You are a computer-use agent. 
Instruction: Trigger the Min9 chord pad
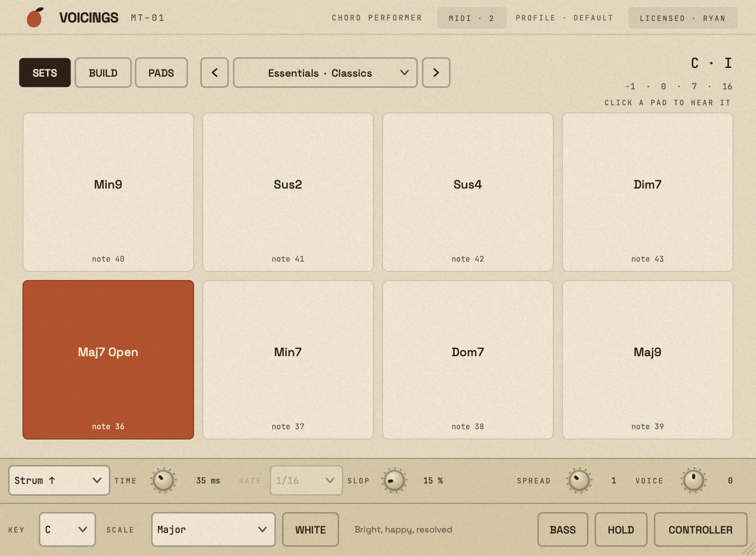click(x=108, y=192)
